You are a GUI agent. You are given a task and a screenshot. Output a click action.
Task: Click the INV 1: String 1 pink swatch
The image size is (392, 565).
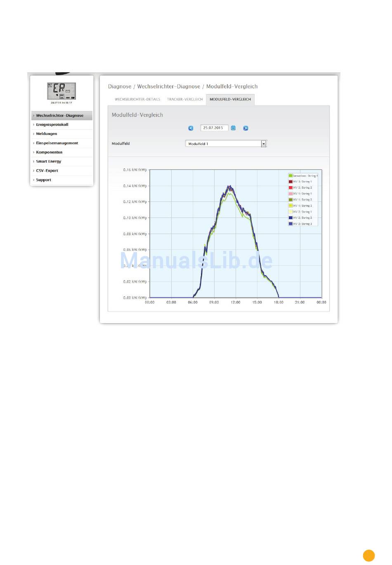coord(290,194)
